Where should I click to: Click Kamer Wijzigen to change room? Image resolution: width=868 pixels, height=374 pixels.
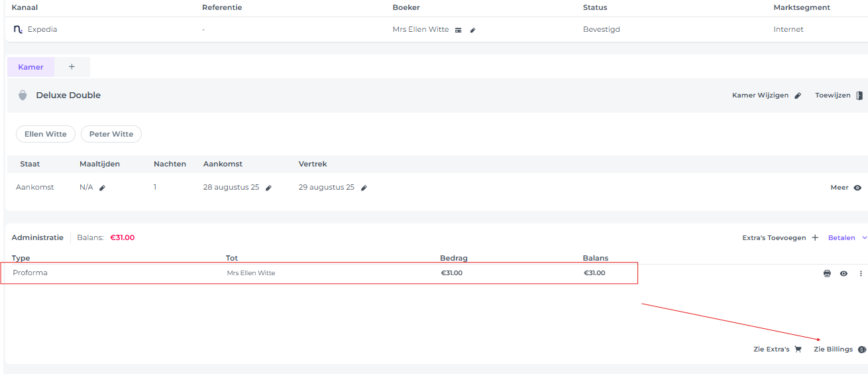click(x=767, y=95)
